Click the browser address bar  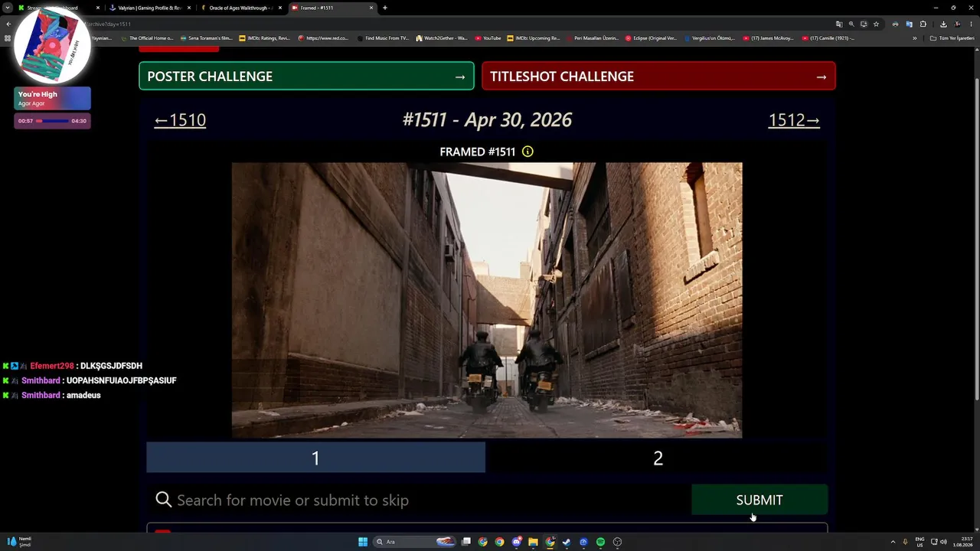click(x=459, y=24)
